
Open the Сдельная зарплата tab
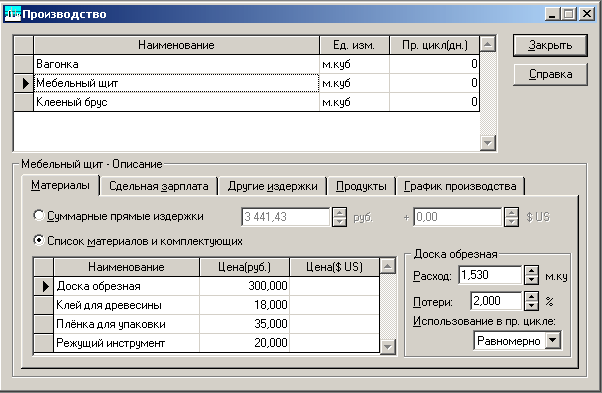click(x=159, y=186)
